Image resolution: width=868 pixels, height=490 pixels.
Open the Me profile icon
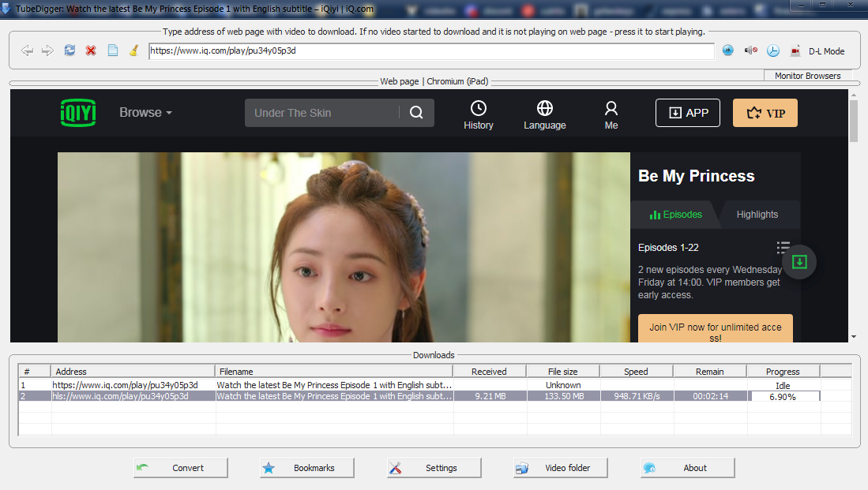click(x=611, y=115)
